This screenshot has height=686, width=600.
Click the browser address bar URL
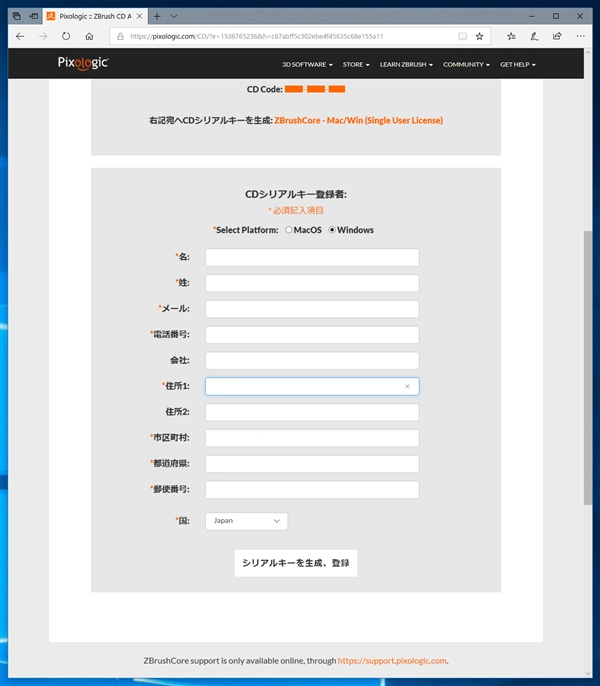point(256,36)
